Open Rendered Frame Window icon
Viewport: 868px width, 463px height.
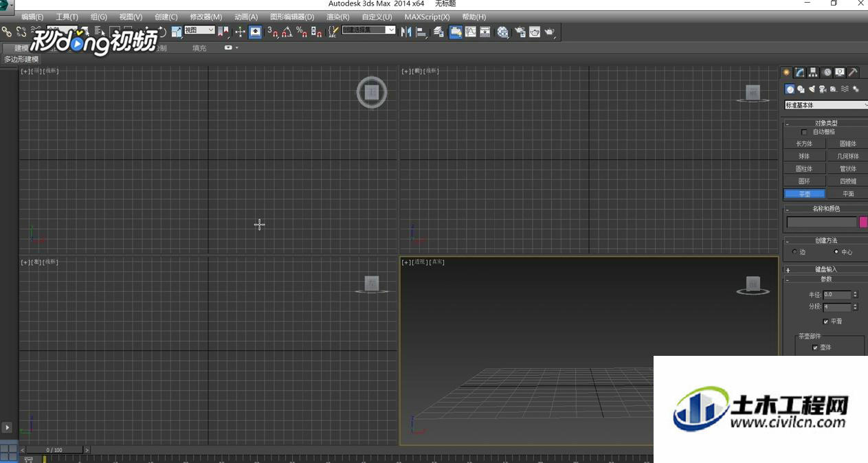pos(535,32)
